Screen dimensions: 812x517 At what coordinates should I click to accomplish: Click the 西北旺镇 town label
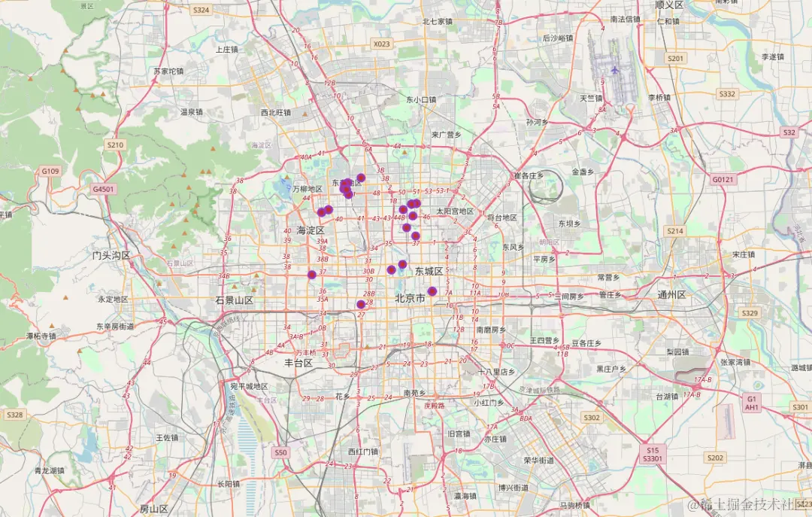[275, 112]
